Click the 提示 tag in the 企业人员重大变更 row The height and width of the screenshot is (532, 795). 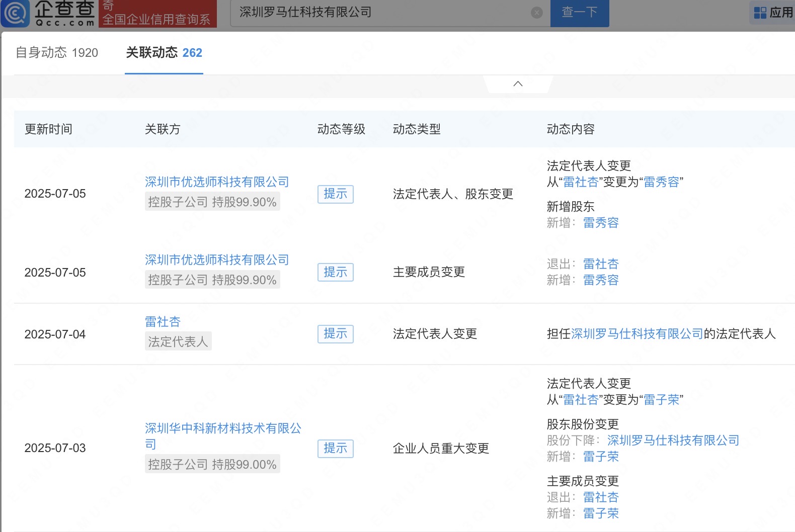[336, 448]
